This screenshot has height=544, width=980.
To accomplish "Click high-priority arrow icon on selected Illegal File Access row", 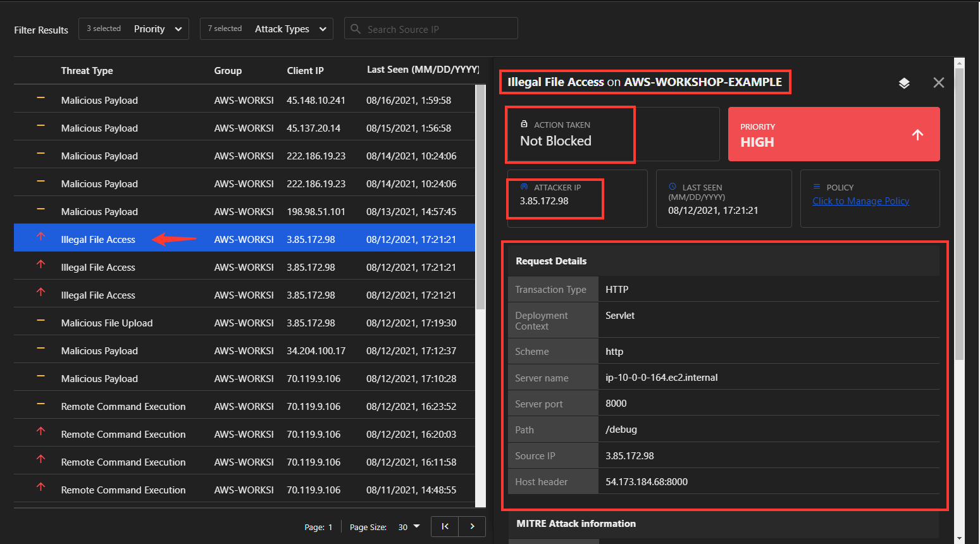I will pos(40,237).
